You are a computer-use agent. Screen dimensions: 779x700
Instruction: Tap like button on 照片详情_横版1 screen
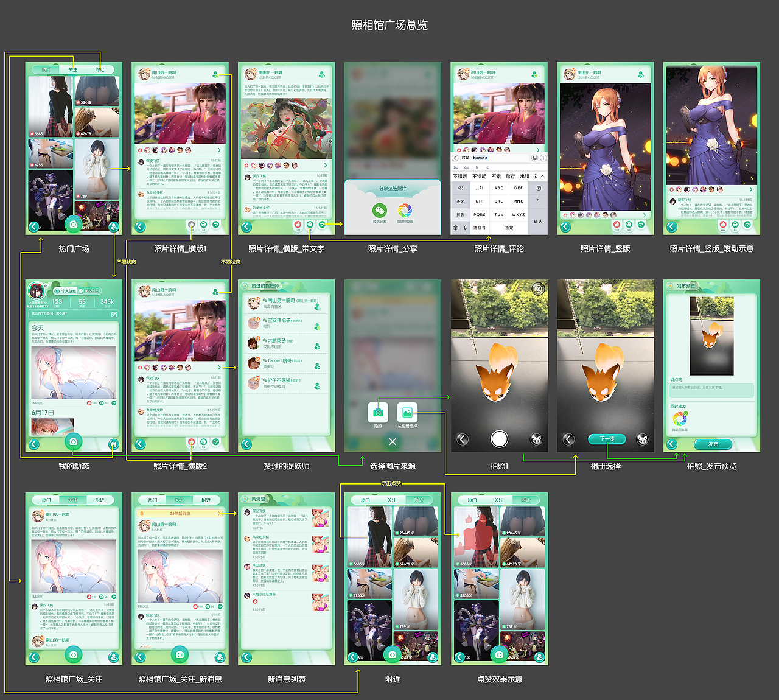tap(192, 225)
